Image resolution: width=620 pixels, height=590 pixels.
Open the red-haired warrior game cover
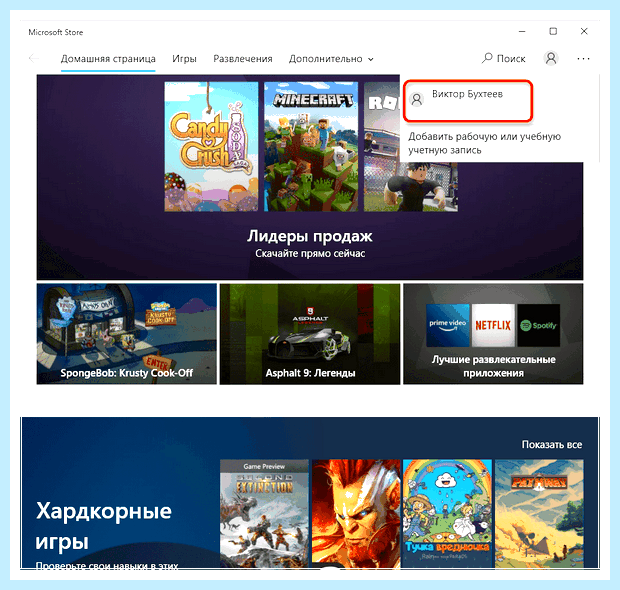click(356, 514)
